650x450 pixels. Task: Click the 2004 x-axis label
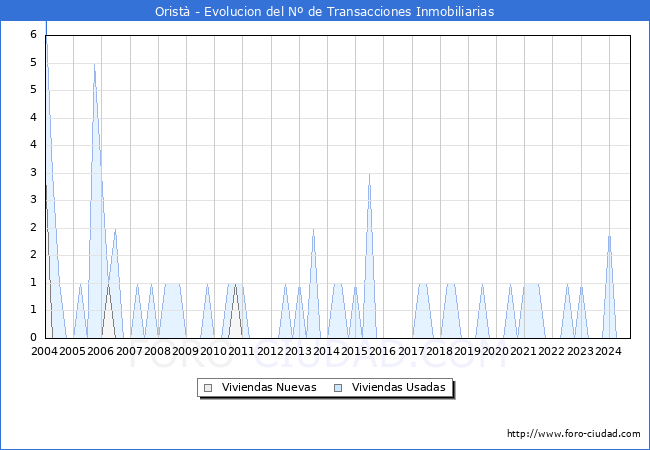44,351
